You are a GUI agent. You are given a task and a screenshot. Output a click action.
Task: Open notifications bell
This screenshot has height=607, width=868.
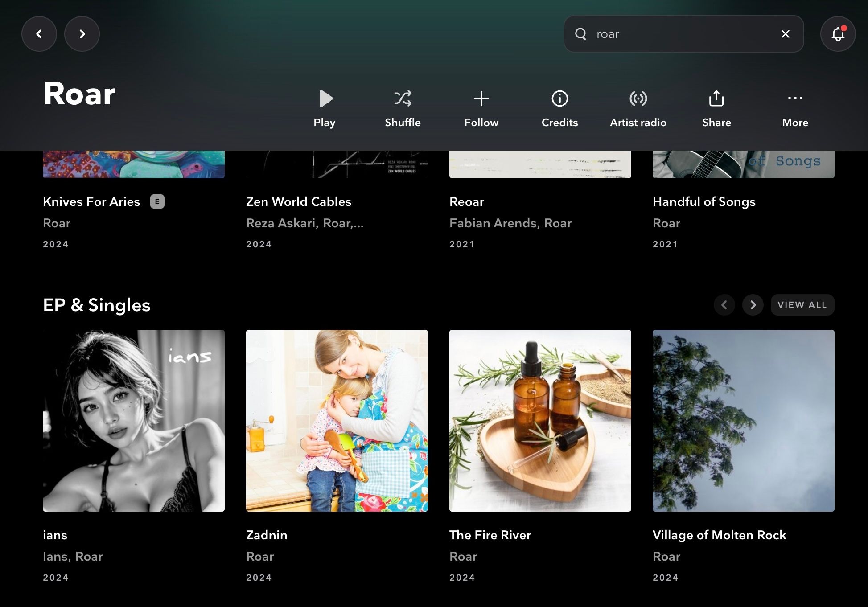coord(838,34)
